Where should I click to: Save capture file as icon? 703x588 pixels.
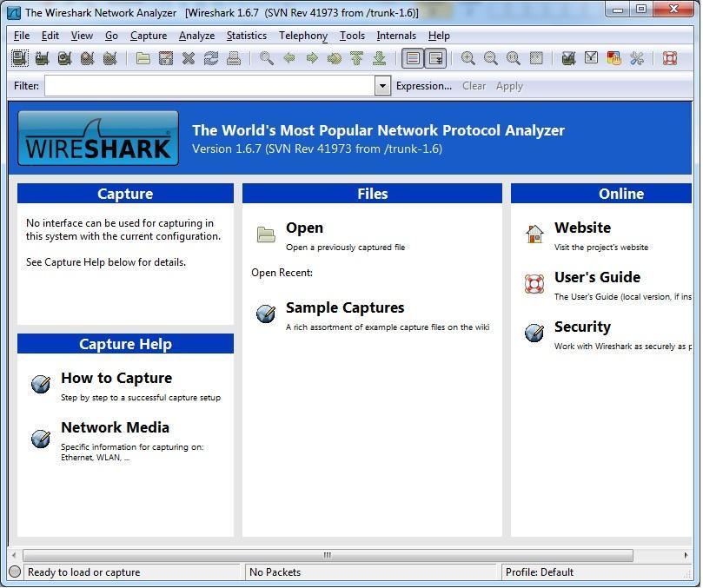click(166, 58)
